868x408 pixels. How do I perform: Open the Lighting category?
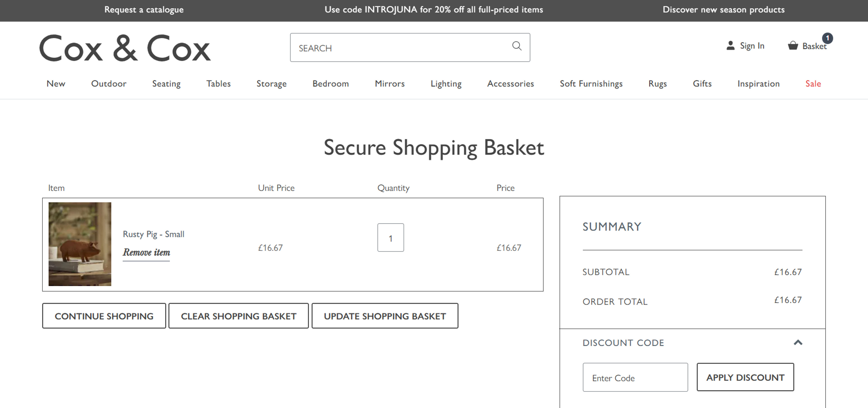click(x=446, y=84)
